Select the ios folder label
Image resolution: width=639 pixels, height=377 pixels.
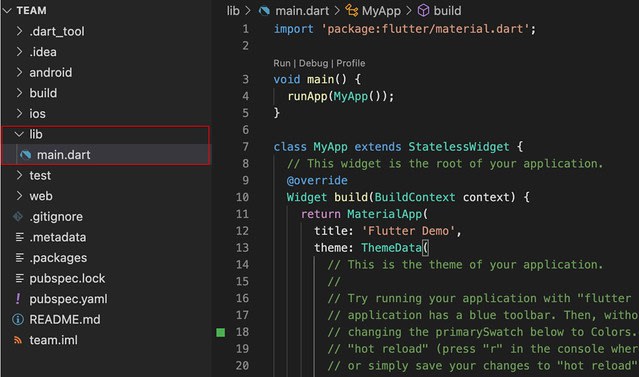point(37,114)
